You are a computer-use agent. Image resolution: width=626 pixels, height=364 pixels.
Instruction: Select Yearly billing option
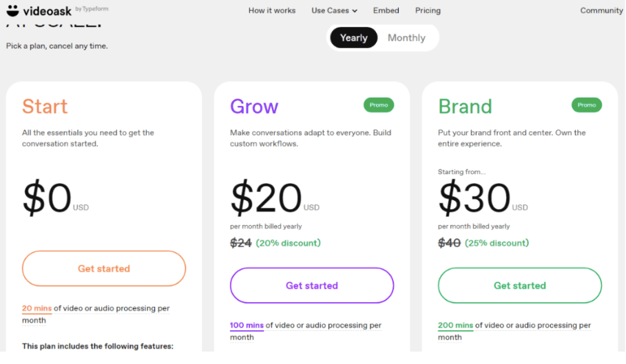(x=354, y=38)
